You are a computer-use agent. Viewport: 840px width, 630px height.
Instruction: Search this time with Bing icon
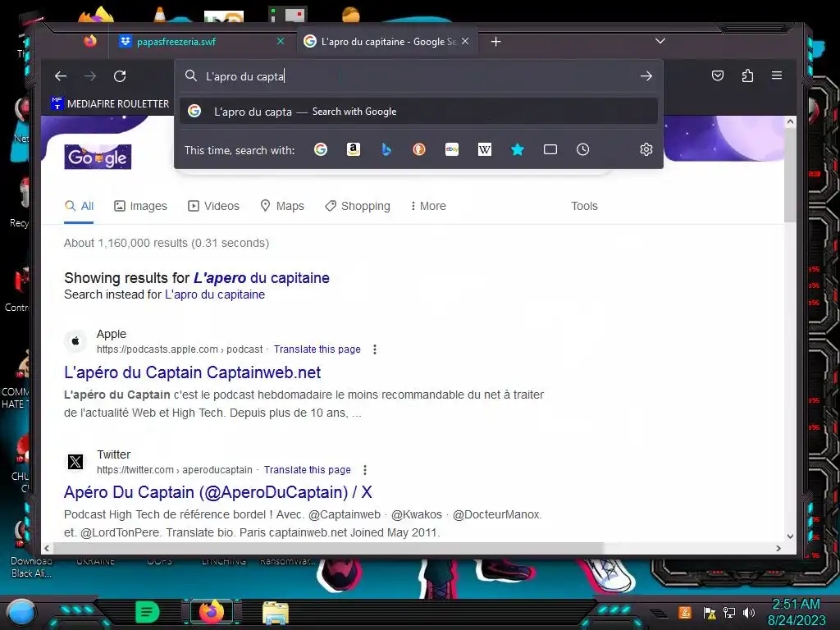tap(386, 149)
